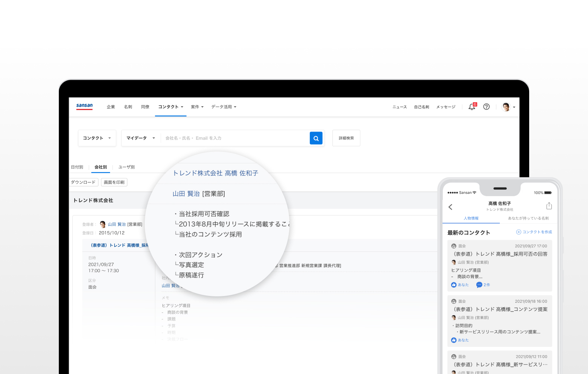This screenshot has height=374, width=588.
Task: Expand the コンタクト filter dropdown
Action: [97, 138]
